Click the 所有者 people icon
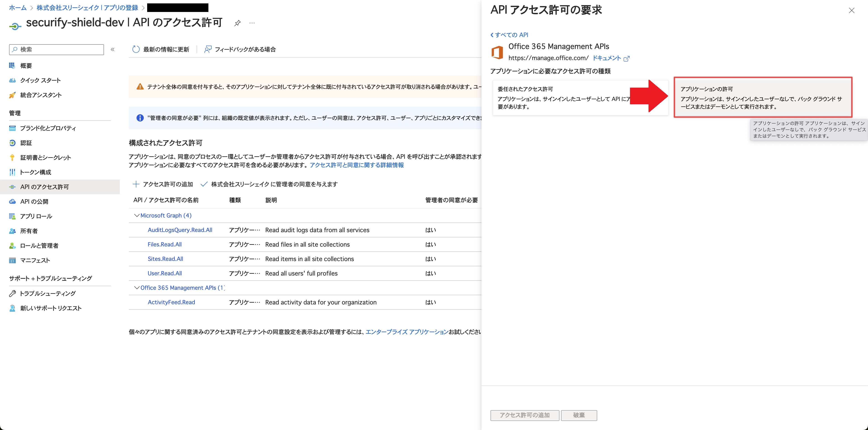 point(12,231)
